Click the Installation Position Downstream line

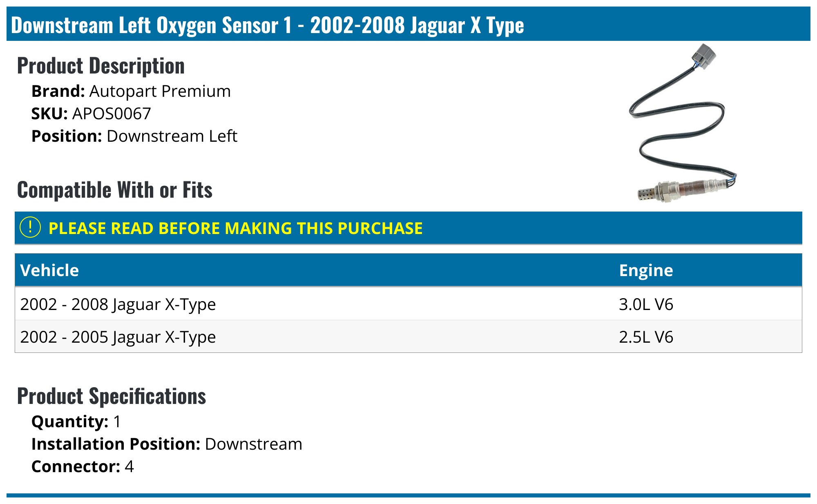167,444
